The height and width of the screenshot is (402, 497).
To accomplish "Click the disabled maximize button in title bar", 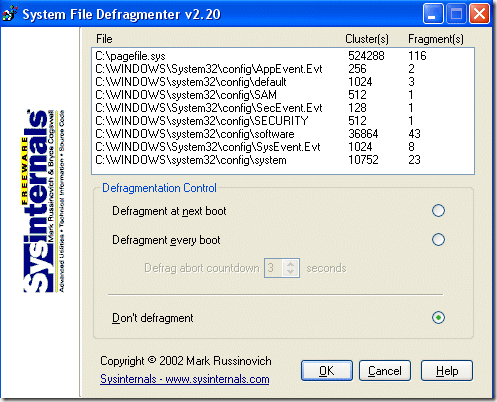I will click(456, 14).
